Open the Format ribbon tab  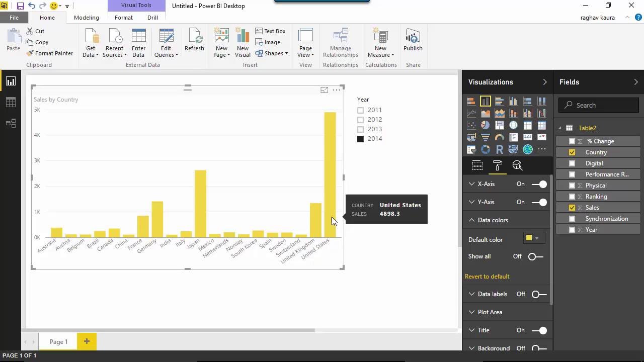pyautogui.click(x=124, y=18)
